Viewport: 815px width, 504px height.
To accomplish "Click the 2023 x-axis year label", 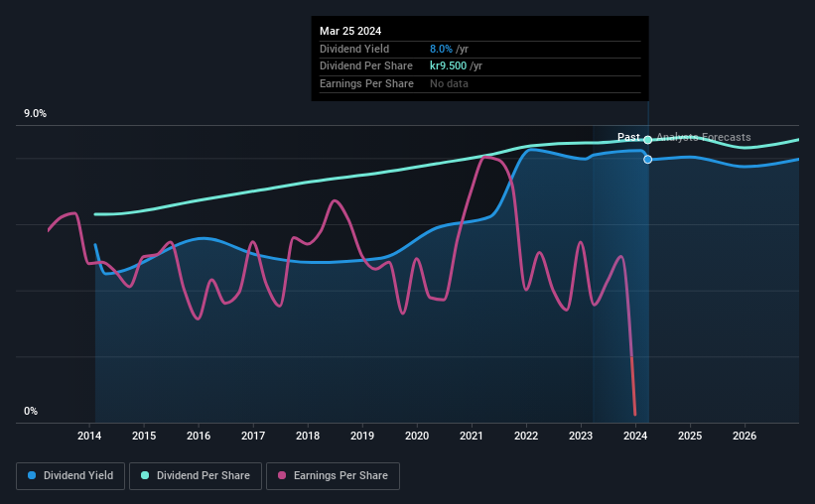I will (581, 436).
